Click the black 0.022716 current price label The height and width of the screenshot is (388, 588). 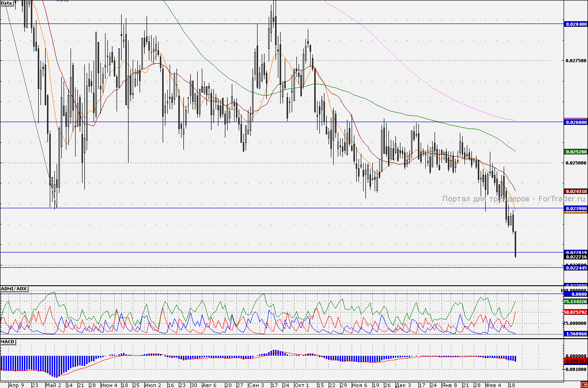(x=576, y=257)
